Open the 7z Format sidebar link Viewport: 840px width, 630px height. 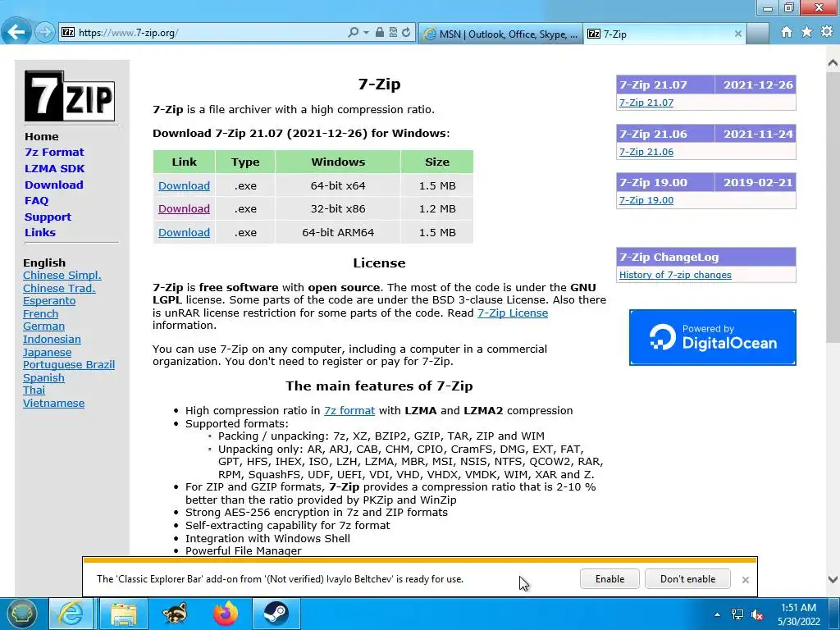tap(54, 152)
